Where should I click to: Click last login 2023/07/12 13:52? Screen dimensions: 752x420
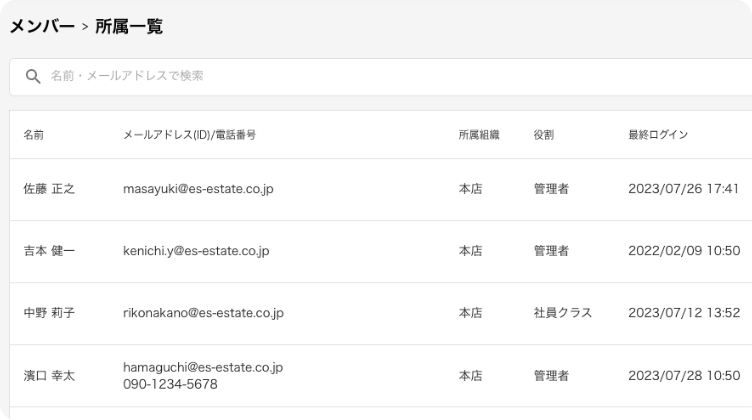[684, 313]
